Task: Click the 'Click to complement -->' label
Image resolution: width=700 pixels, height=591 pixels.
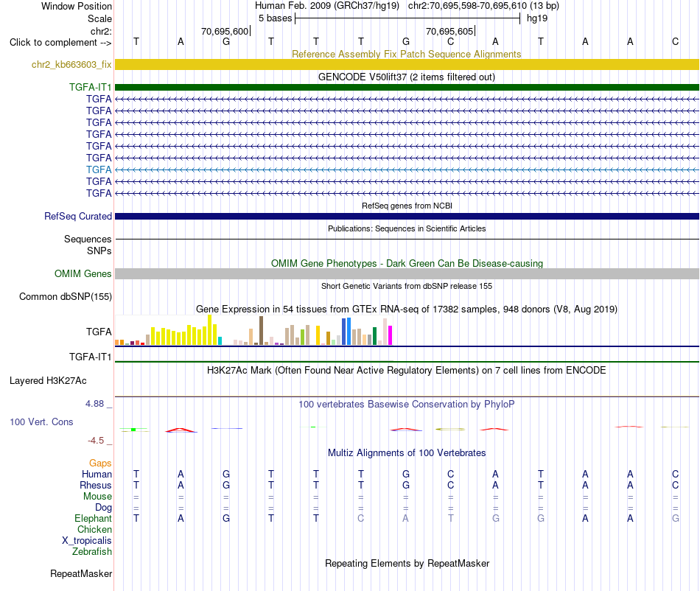Action: (x=60, y=43)
